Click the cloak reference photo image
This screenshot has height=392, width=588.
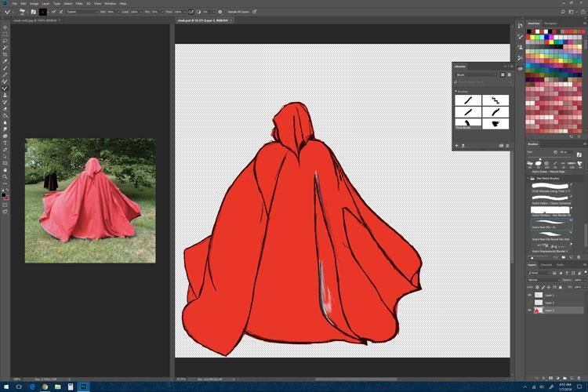coord(89,201)
